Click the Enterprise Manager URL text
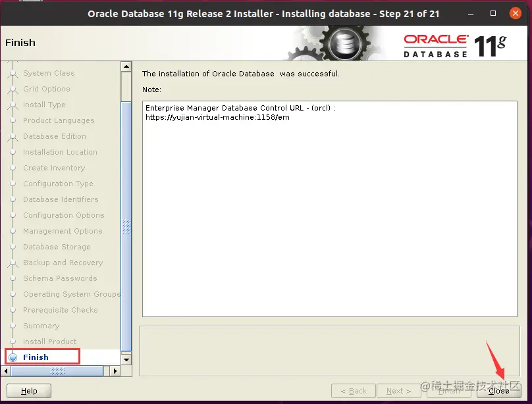 coord(217,117)
